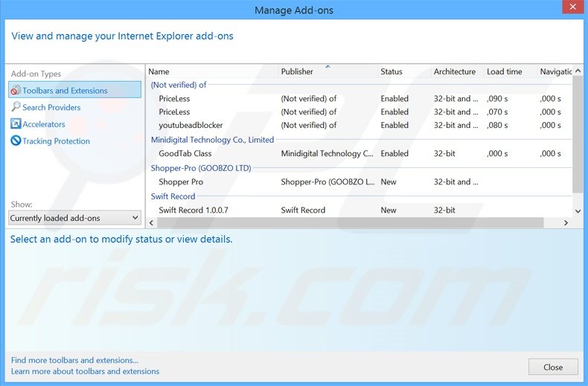The width and height of the screenshot is (588, 386).
Task: Sort list by Navigation time column header
Action: pos(556,71)
